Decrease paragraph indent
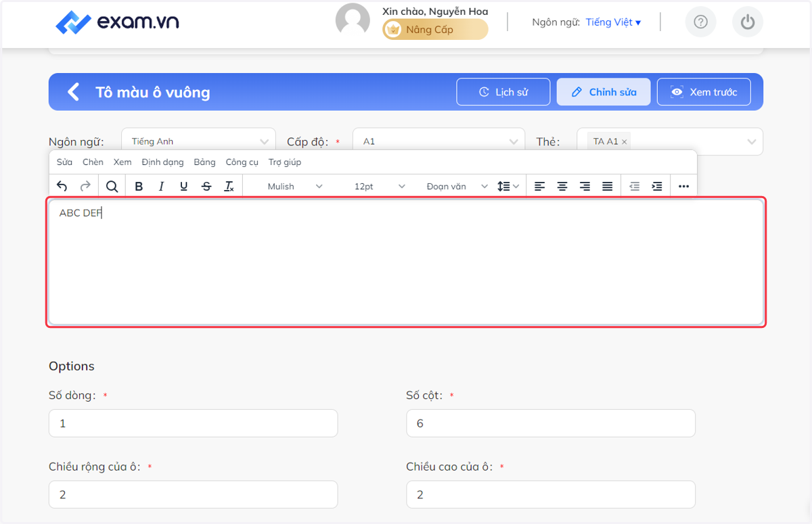Viewport: 812px width, 524px height. tap(634, 187)
